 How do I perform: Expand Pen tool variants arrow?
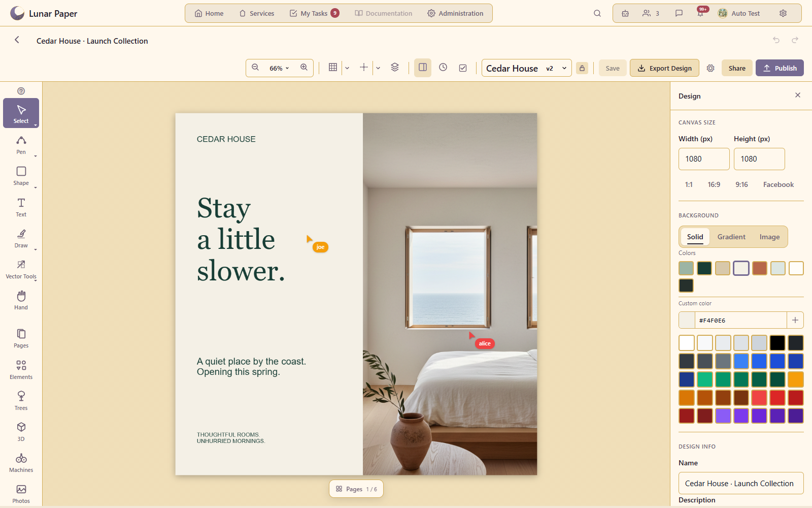[36, 156]
